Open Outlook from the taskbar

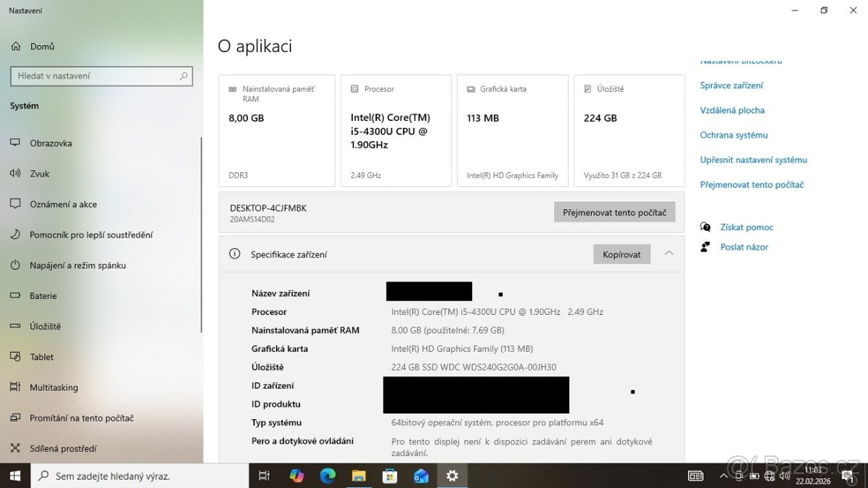(421, 476)
